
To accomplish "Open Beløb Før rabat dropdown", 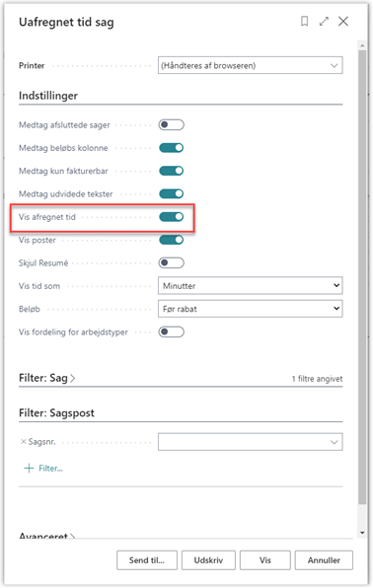I will 251,309.
